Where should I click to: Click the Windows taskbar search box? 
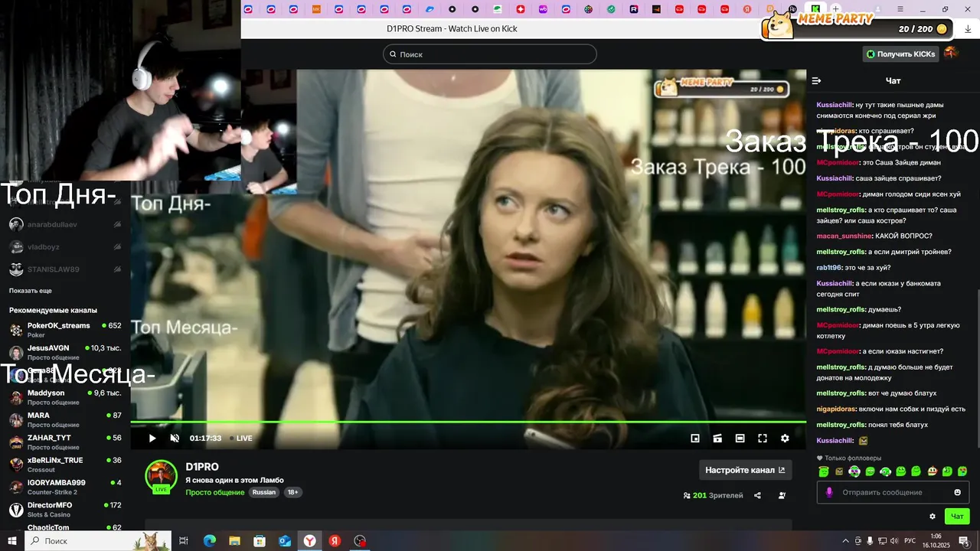[x=99, y=540]
